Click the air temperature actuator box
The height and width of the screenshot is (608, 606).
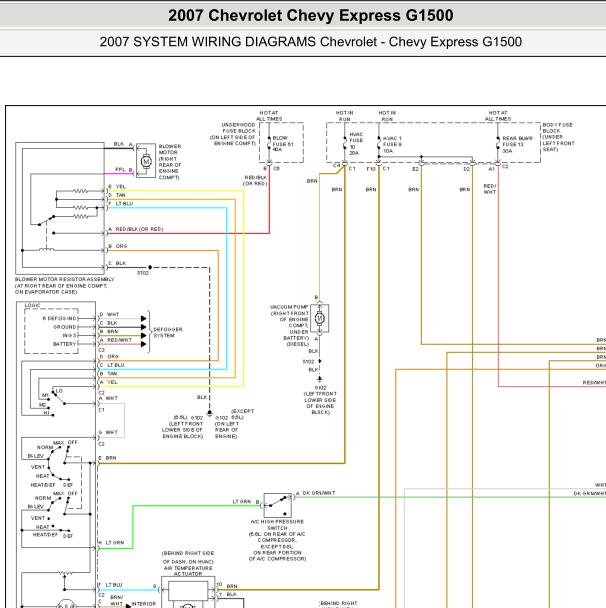coord(188,592)
